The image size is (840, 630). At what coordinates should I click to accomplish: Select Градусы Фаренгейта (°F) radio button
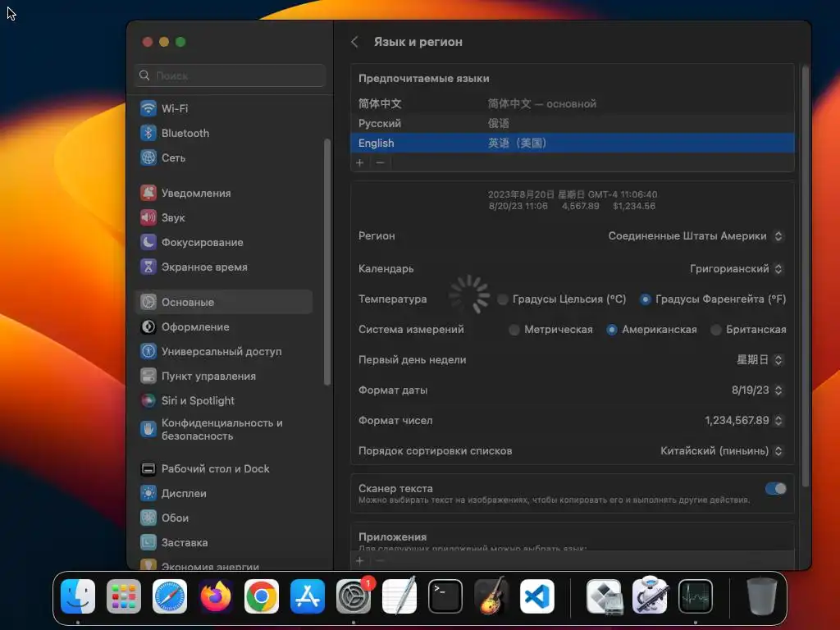click(646, 299)
